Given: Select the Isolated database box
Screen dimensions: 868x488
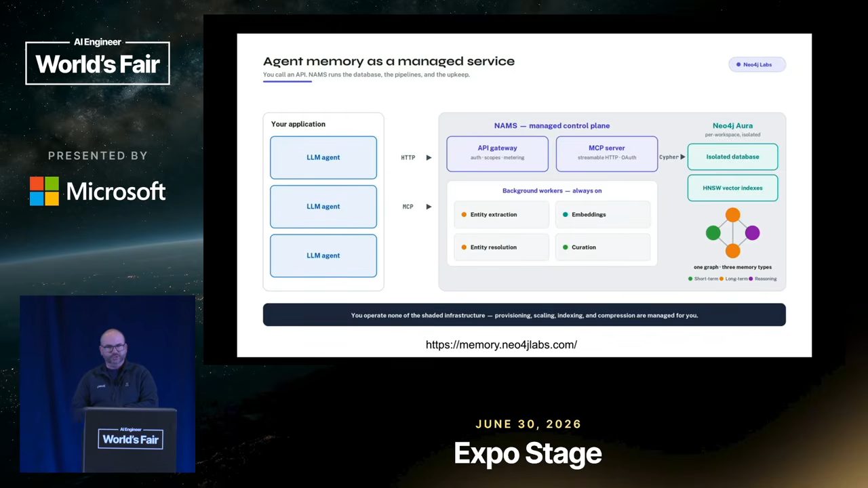Looking at the screenshot, I should (732, 157).
